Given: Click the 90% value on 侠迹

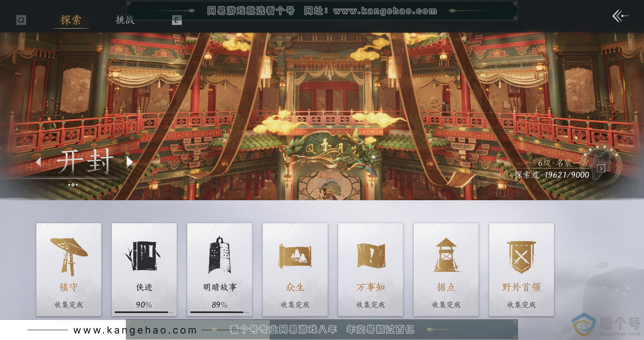Looking at the screenshot, I should tap(144, 305).
